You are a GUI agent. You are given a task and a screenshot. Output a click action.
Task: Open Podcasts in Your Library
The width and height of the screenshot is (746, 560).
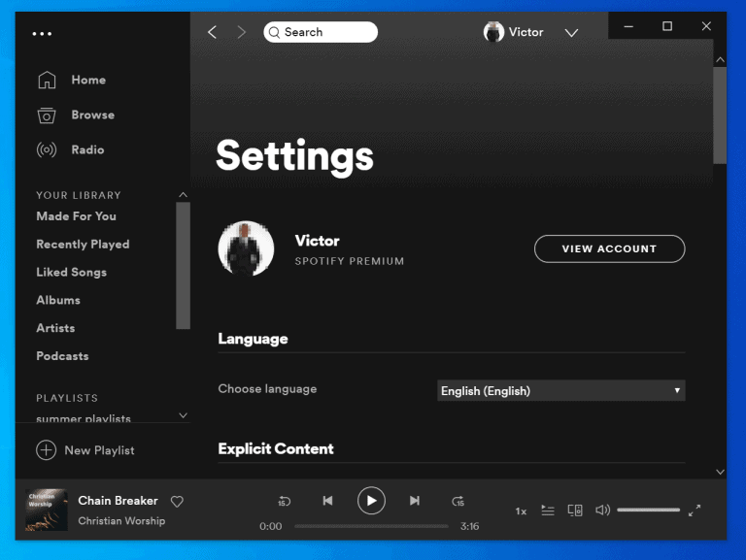pos(62,356)
